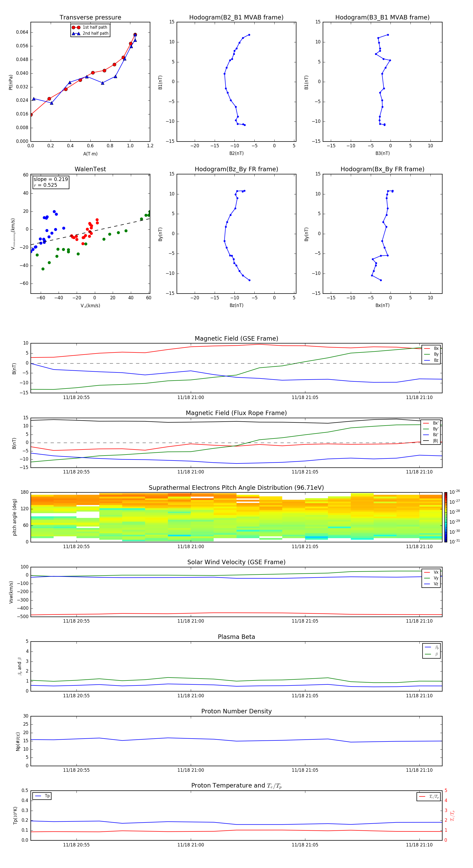Click 'Solar Wind Velocity (GSE Frame)' title
The height and width of the screenshot is (868, 473).
[236, 562]
